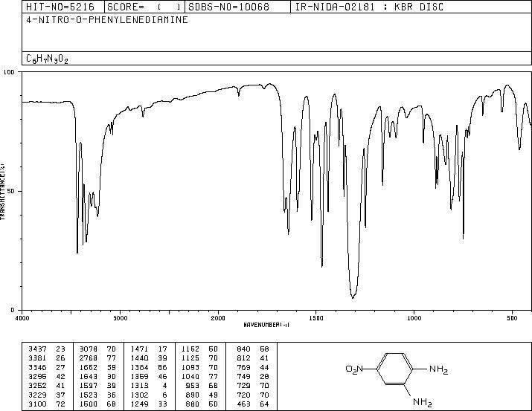Viewport: 532px width, 411px height.
Task: Click peak table entry 812
Action: [x=243, y=358]
